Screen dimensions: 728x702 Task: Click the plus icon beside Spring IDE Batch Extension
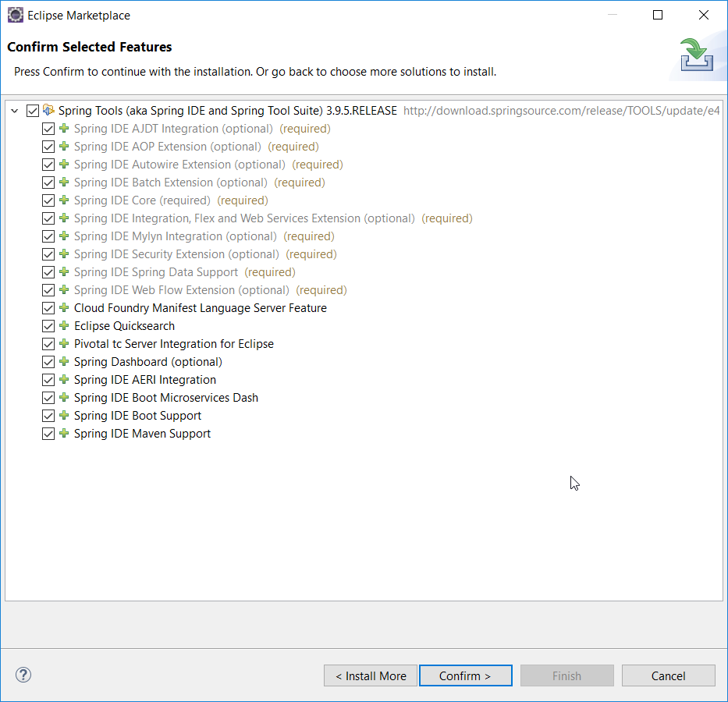[x=64, y=182]
